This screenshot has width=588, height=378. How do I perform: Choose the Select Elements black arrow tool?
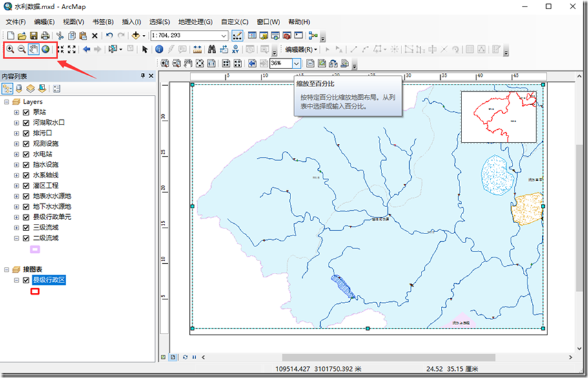pos(145,49)
